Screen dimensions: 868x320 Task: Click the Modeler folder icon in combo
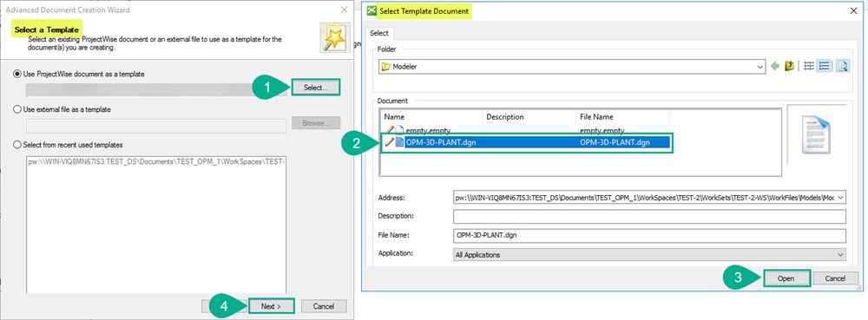click(386, 67)
